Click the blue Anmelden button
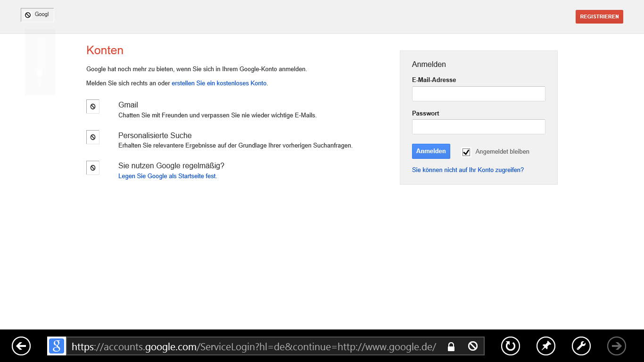 tap(431, 151)
